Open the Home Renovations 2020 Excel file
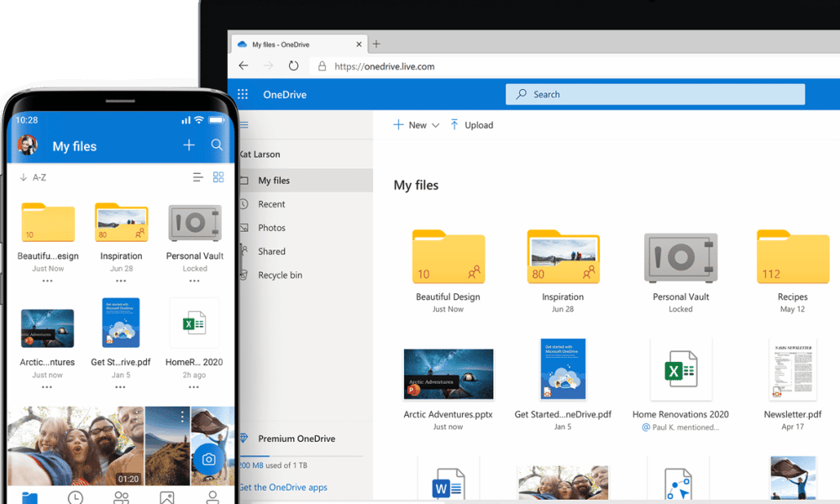This screenshot has width=840, height=504. point(681,370)
